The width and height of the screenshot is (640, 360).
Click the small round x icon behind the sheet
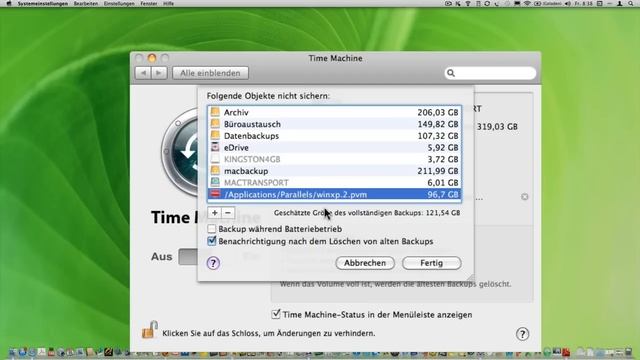[525, 197]
